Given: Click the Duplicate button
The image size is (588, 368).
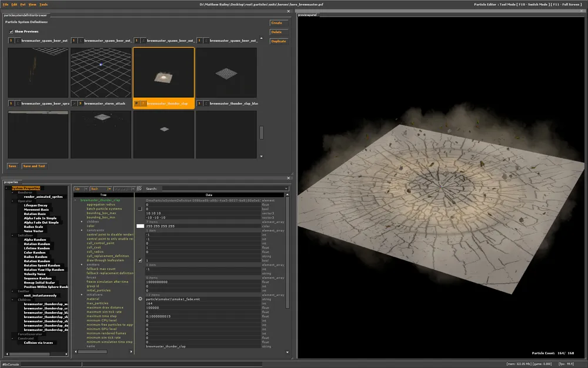Looking at the screenshot, I should (278, 41).
